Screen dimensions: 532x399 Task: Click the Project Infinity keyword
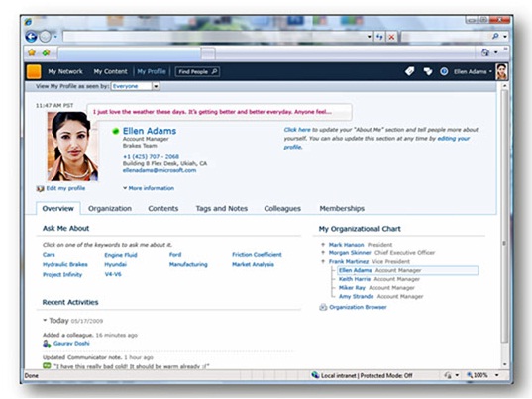pyautogui.click(x=62, y=274)
